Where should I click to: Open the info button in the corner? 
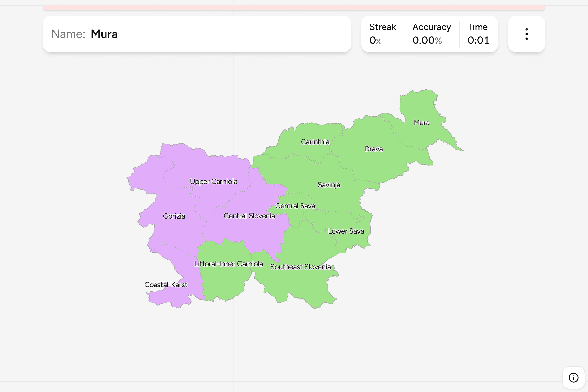coord(573,378)
